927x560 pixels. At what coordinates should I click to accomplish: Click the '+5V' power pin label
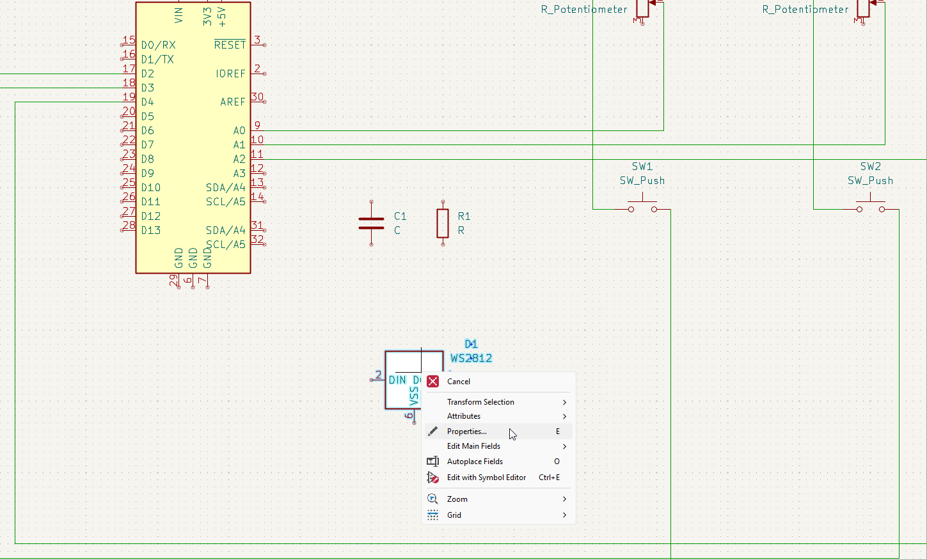point(221,17)
